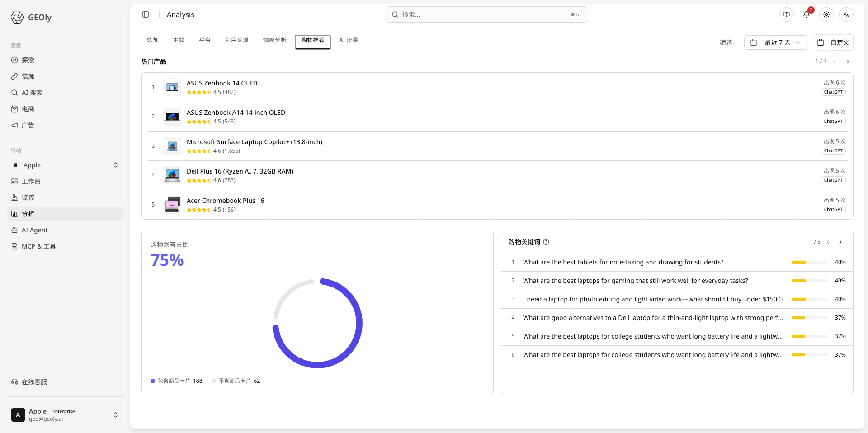868x433 pixels.
Task: Open 工作台 workspace
Action: 65,181
